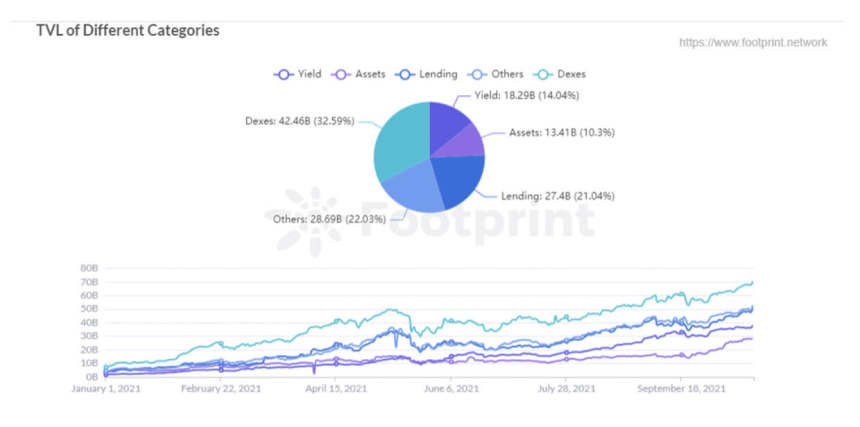Click the July 28, 2021 axis label

pos(568,390)
